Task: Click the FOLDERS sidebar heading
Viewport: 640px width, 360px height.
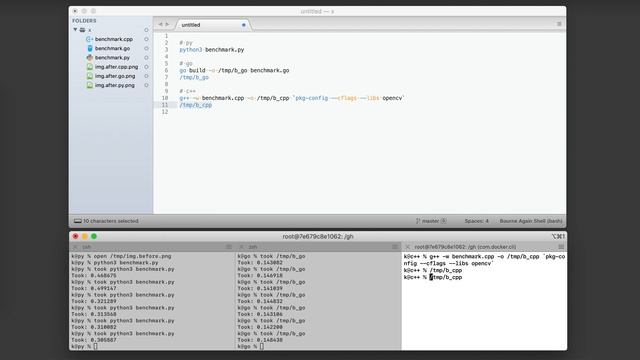Action: pos(84,21)
